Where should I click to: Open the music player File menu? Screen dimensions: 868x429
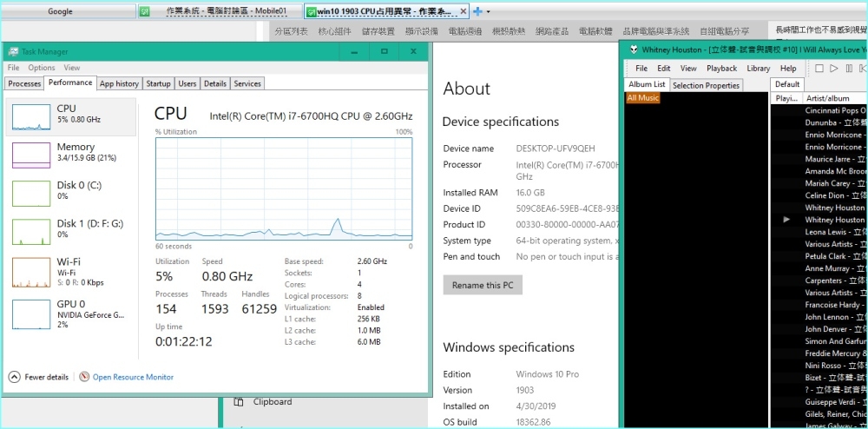(x=641, y=68)
